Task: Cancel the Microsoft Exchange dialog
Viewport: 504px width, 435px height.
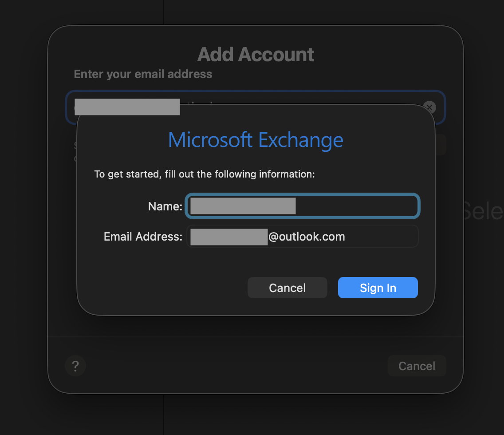Action: pyautogui.click(x=287, y=288)
